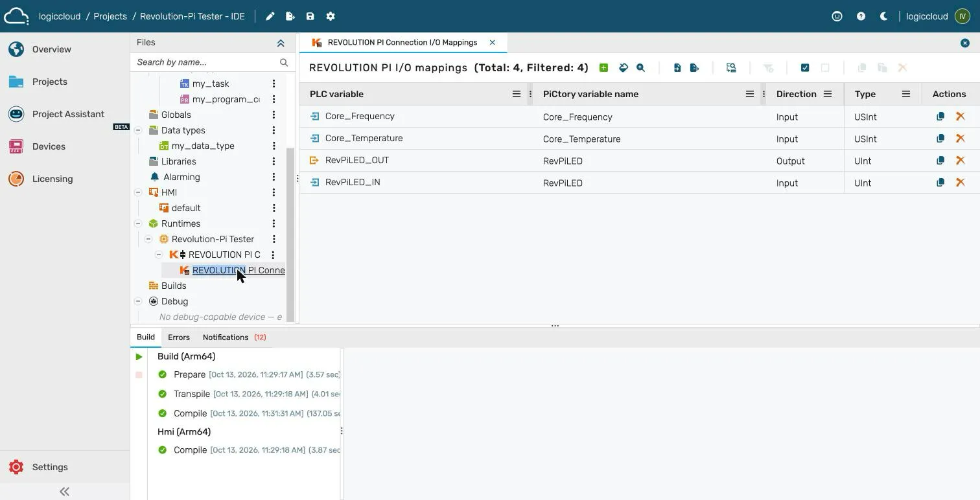Switch to the Notifications tab
The width and height of the screenshot is (980, 500).
(234, 337)
